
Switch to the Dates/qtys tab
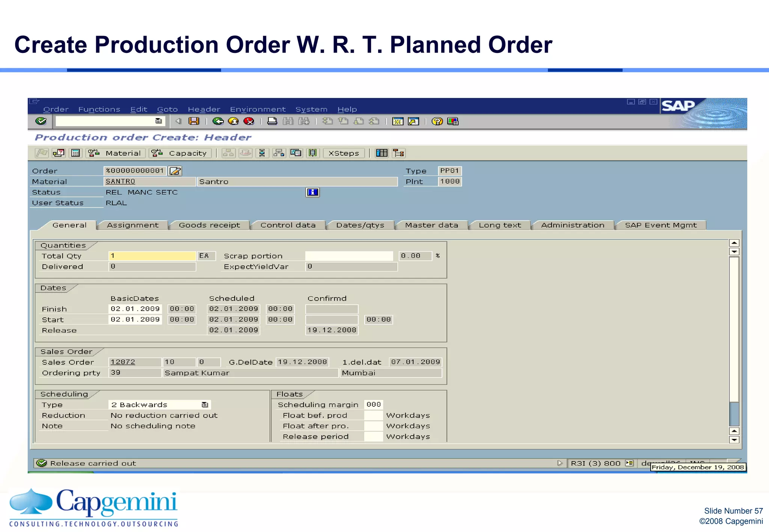(x=360, y=225)
